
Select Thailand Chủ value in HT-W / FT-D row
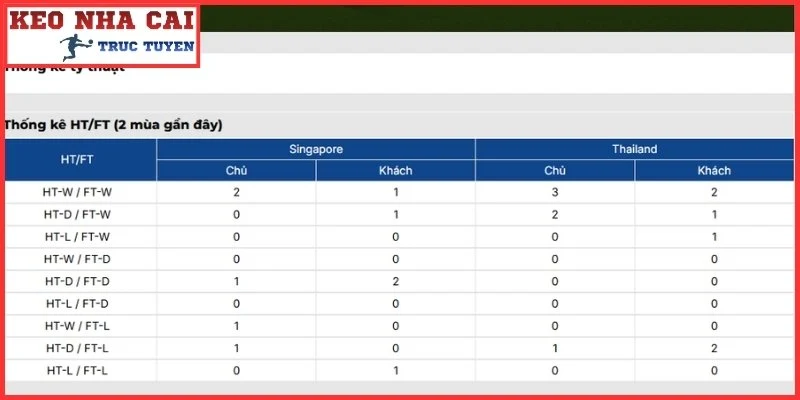pos(555,259)
